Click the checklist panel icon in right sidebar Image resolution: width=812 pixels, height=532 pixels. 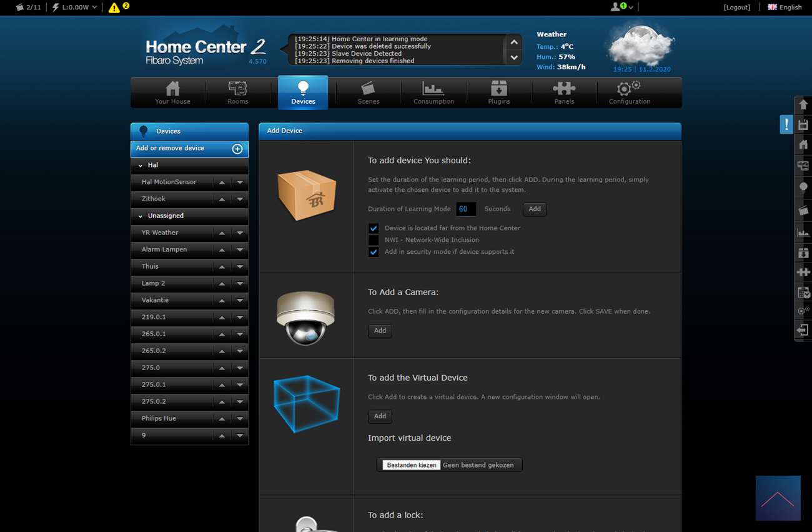pyautogui.click(x=803, y=292)
